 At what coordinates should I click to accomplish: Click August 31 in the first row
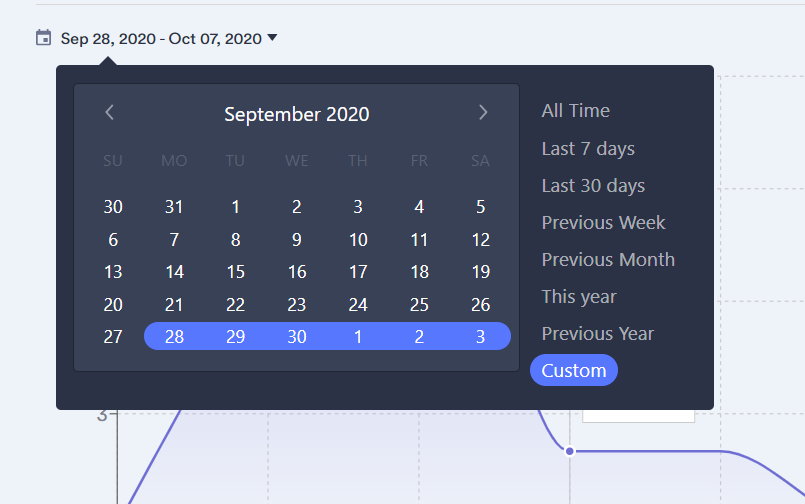click(x=174, y=207)
